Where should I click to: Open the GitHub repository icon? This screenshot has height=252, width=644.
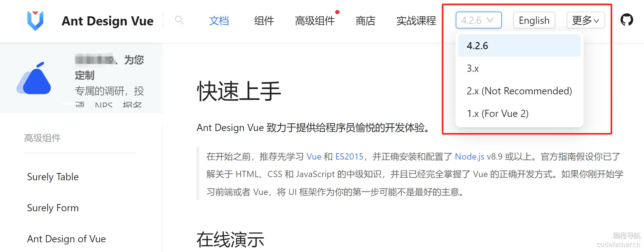tap(626, 20)
